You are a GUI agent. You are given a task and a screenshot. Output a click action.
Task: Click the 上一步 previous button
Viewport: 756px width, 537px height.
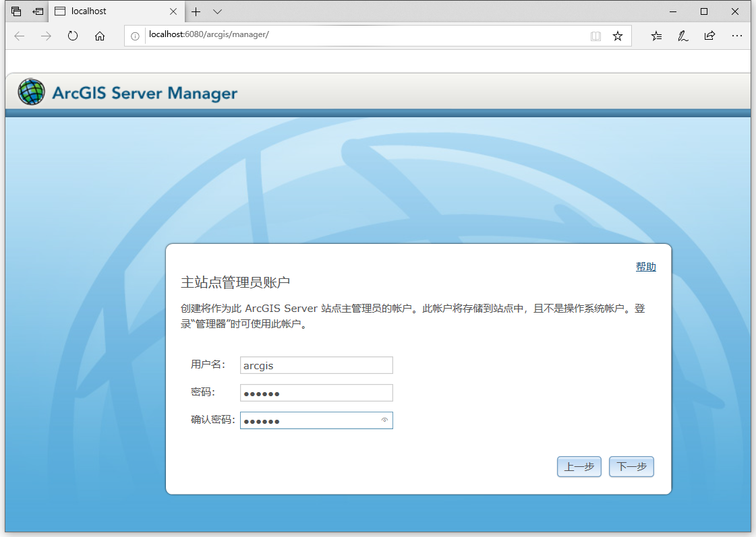[579, 467]
